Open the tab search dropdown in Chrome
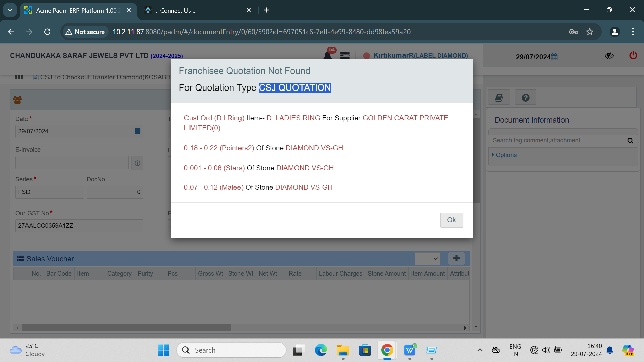Screen dimensions: 644x362 click(10, 10)
